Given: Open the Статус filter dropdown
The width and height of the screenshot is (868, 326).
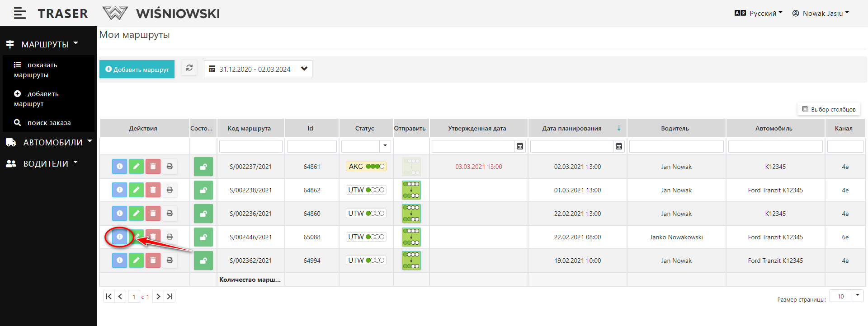Looking at the screenshot, I should coord(385,146).
